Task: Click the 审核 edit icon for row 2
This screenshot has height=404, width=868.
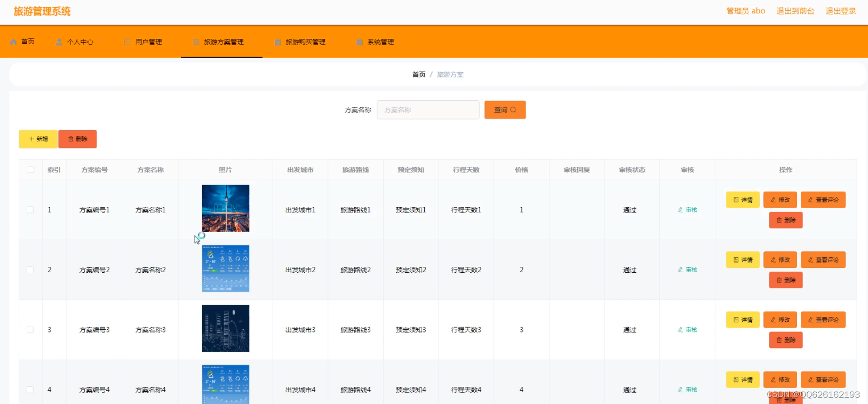Action: [x=681, y=270]
